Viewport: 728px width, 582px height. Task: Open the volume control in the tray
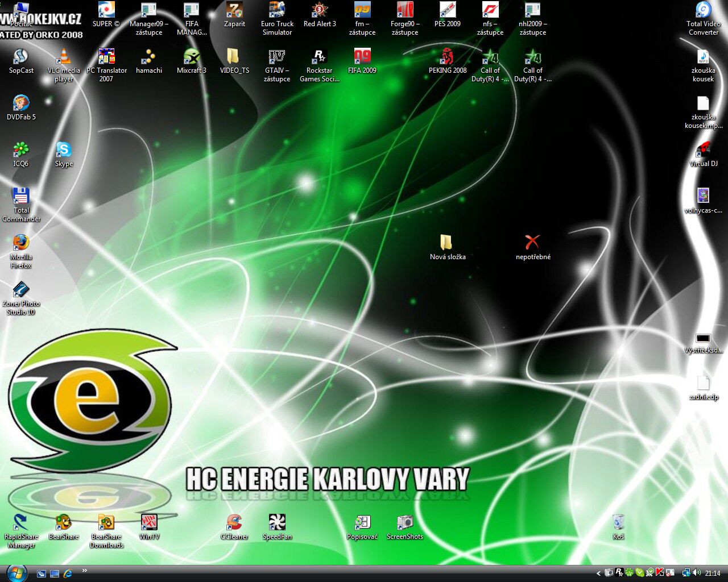tap(697, 573)
